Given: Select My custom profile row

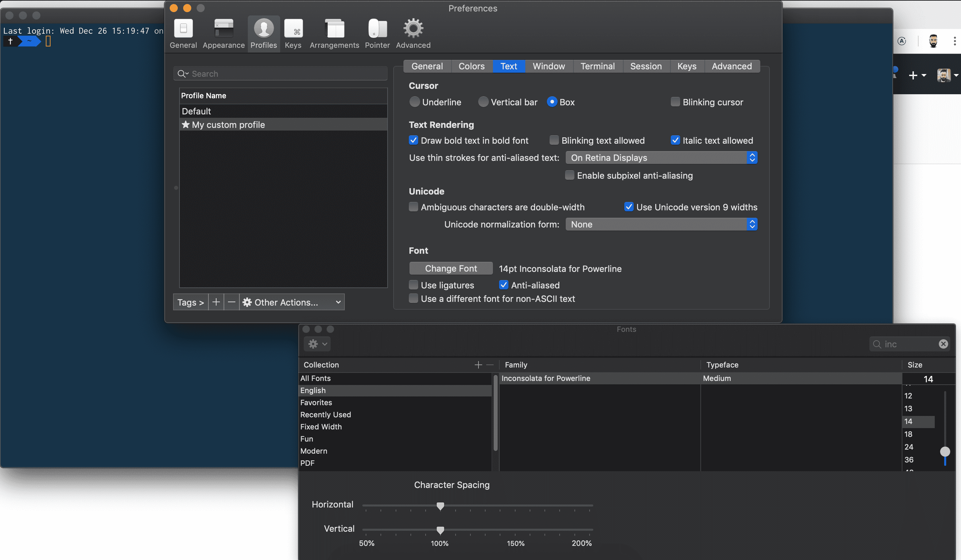Looking at the screenshot, I should (x=283, y=125).
